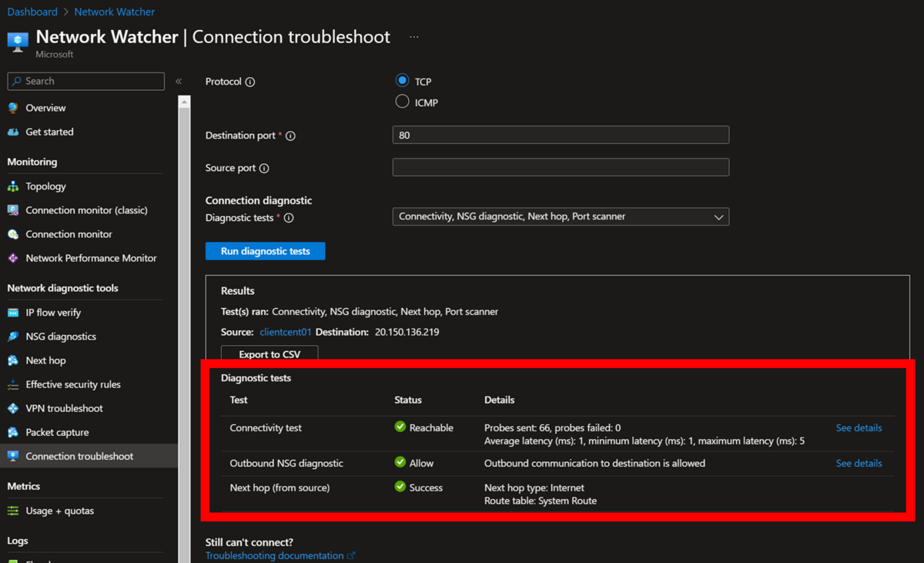Open Network Performance Monitor menu item
The width and height of the screenshot is (924, 563).
click(91, 258)
